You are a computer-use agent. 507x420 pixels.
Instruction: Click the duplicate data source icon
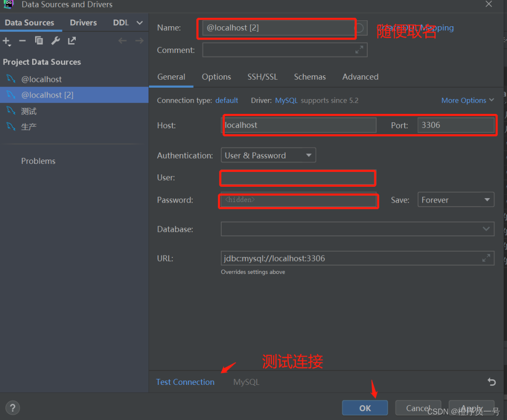pos(39,41)
